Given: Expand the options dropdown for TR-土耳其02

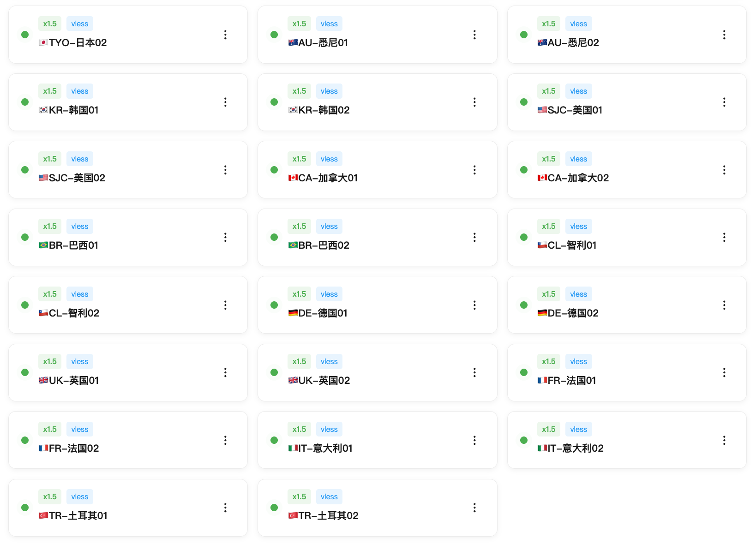Looking at the screenshot, I should 474,508.
